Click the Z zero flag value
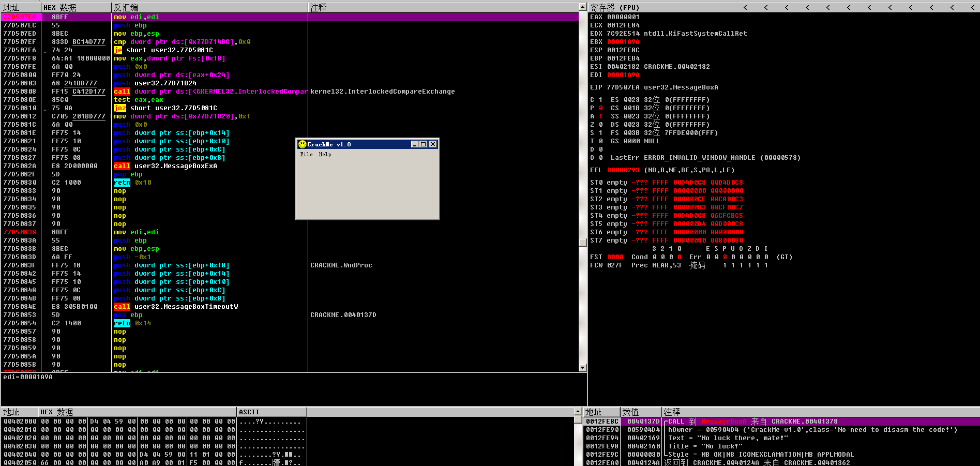Image resolution: width=980 pixels, height=466 pixels. point(600,125)
